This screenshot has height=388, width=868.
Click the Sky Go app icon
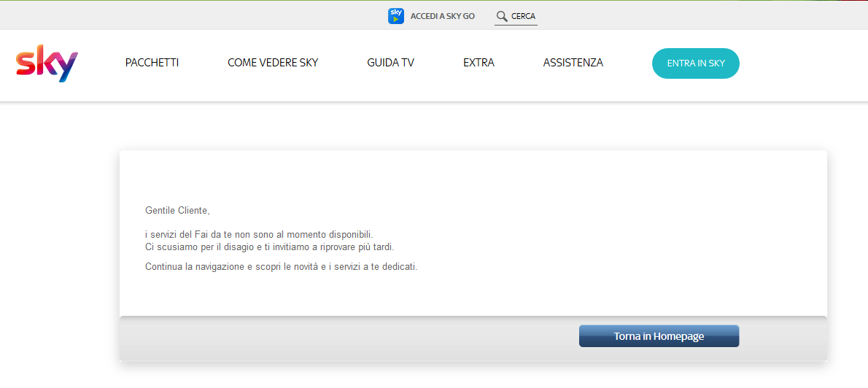point(396,16)
